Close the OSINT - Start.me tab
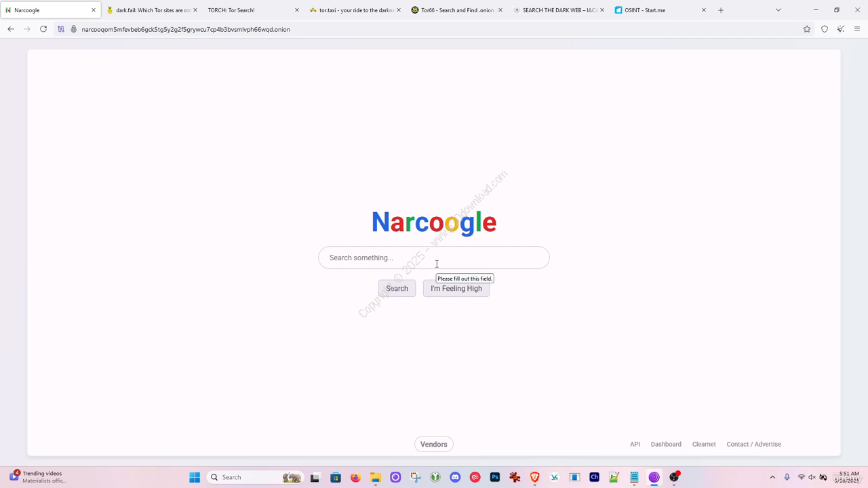Screen dimensions: 868x488 click(x=704, y=10)
